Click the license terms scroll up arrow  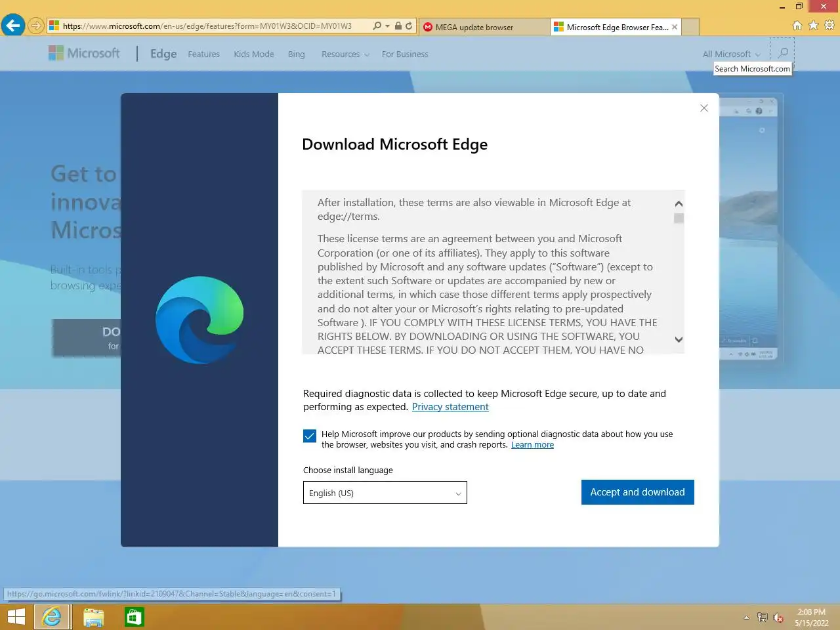[x=679, y=203]
